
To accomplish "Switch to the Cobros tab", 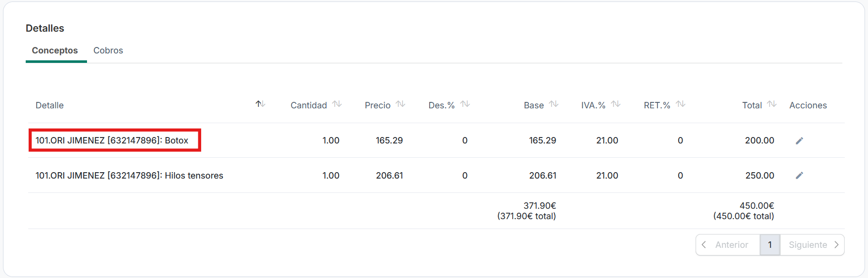I will 108,50.
